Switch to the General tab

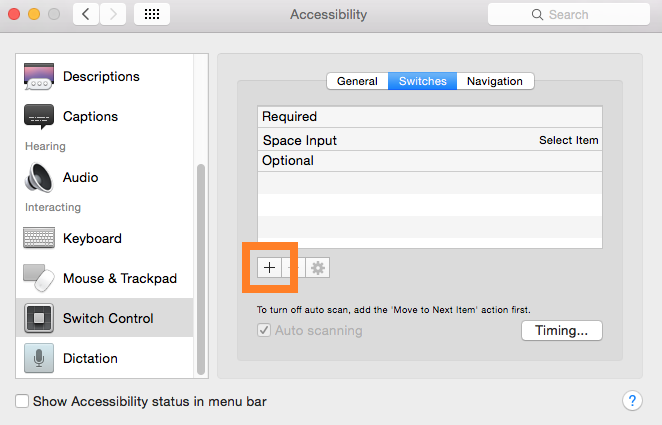[x=357, y=81]
